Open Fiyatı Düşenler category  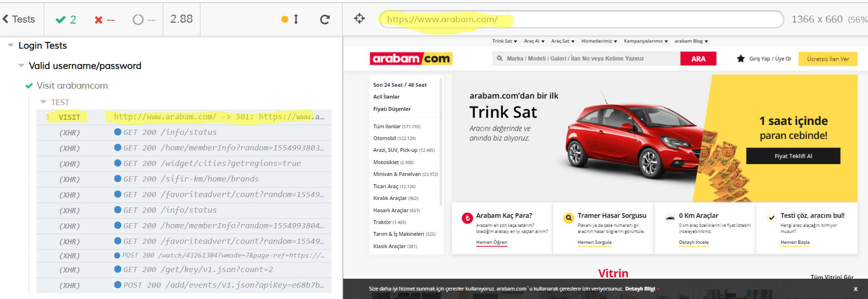pos(392,109)
